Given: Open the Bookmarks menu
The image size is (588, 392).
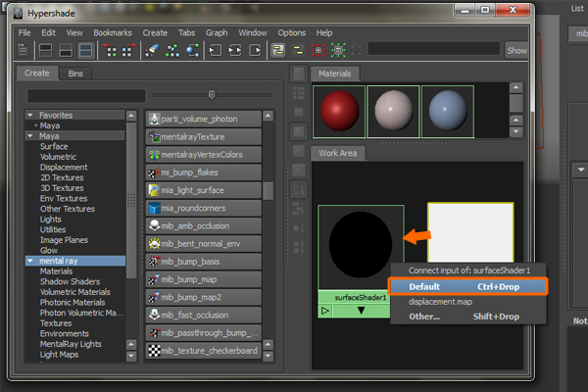Looking at the screenshot, I should coord(111,32).
